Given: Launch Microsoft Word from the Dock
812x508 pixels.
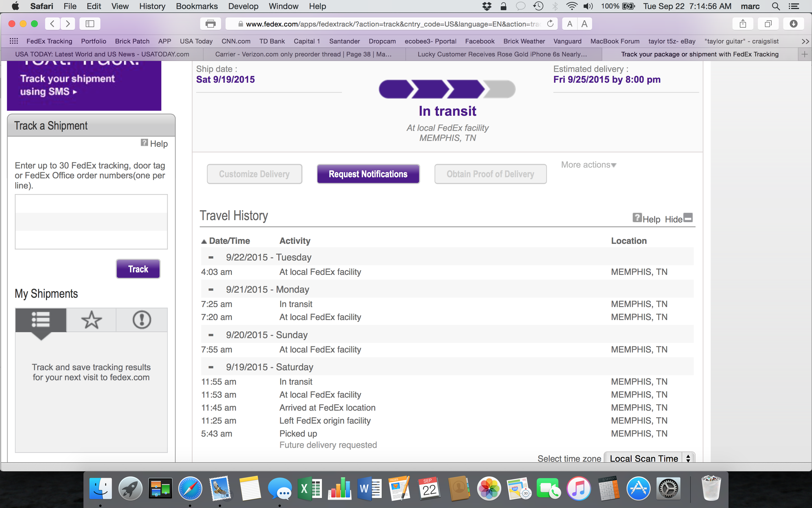Looking at the screenshot, I should point(370,488).
